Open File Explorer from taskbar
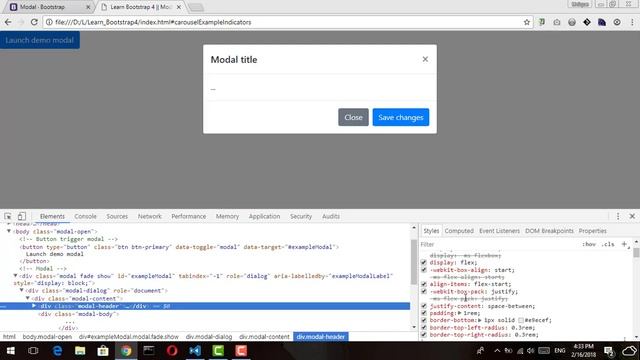This screenshot has height=360, width=640. pos(80,351)
